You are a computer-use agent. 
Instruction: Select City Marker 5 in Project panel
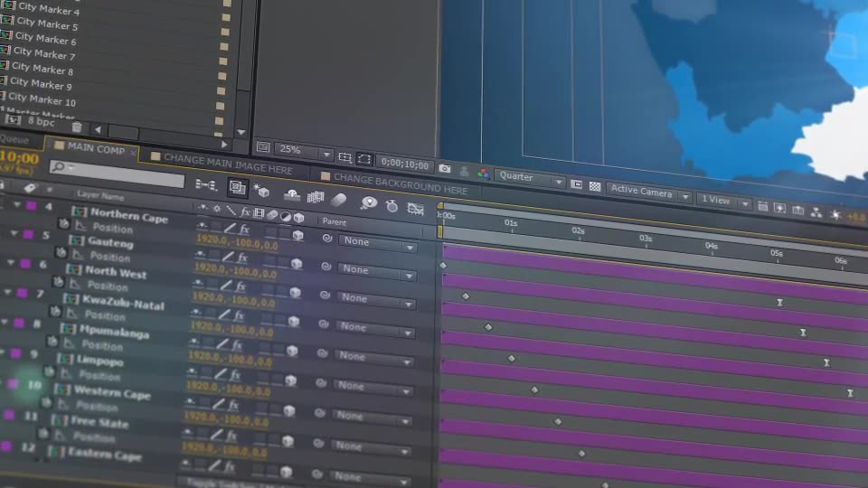coord(46,23)
